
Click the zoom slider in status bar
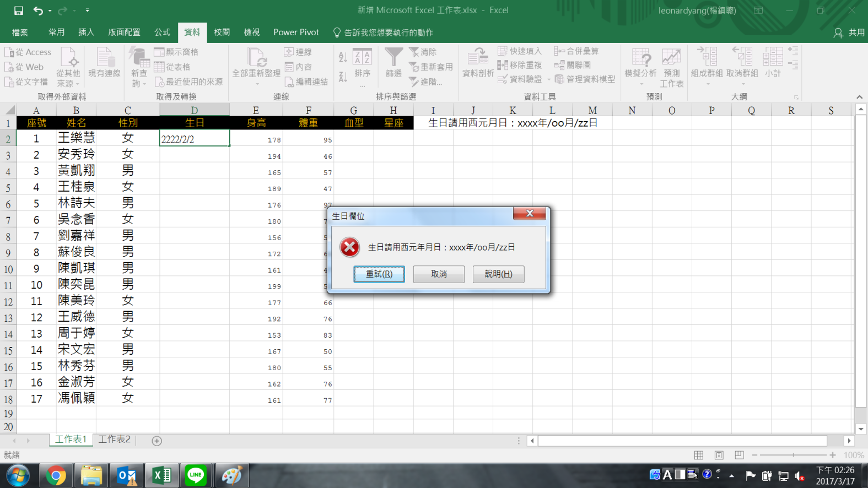click(x=793, y=455)
